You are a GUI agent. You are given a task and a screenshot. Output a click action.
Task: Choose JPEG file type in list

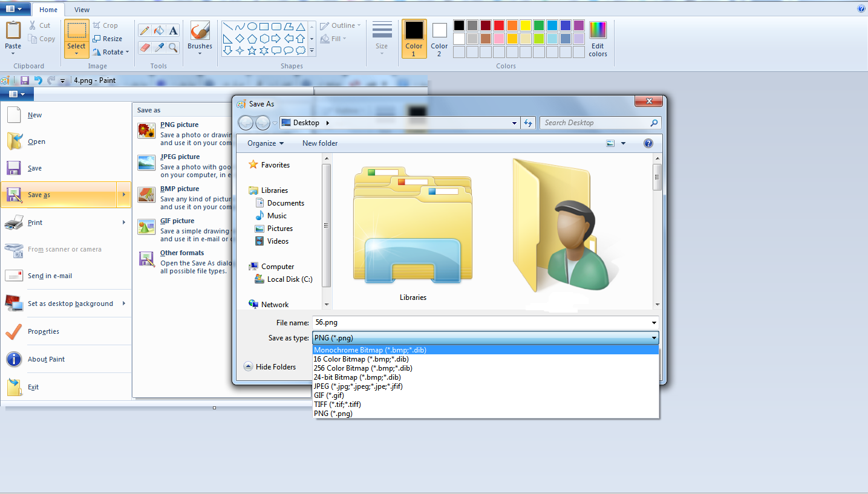pyautogui.click(x=485, y=386)
